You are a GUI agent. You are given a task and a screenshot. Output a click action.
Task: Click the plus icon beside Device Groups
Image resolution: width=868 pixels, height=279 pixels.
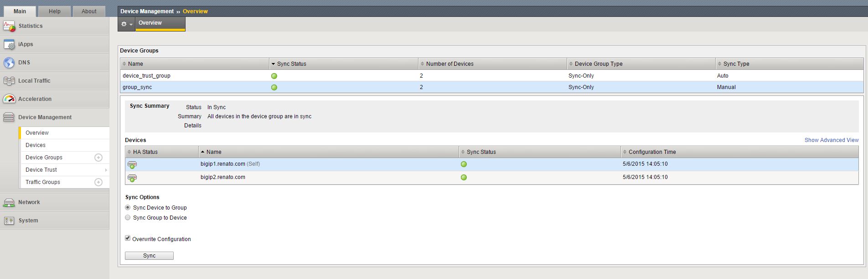[98, 158]
